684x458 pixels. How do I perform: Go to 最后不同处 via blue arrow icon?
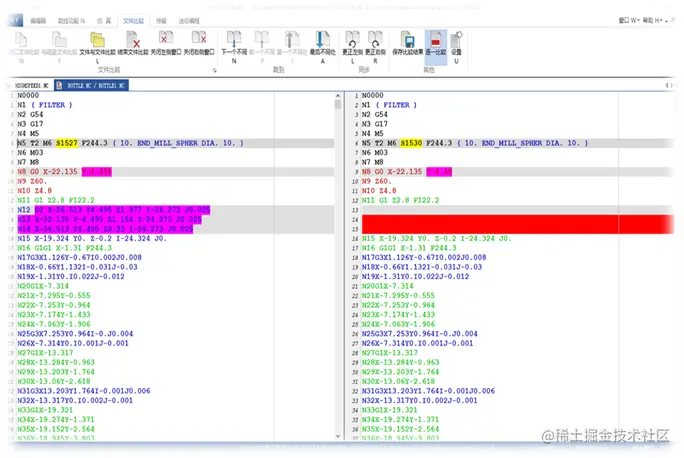322,39
